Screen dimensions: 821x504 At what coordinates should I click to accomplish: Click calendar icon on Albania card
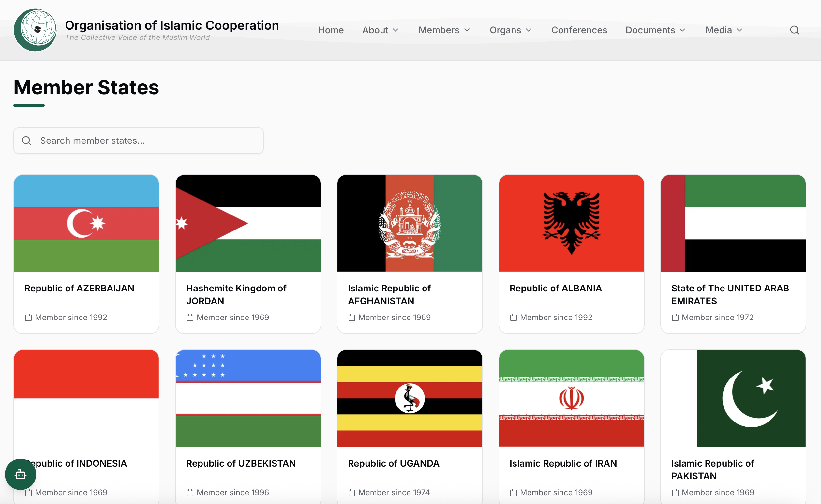coord(513,318)
